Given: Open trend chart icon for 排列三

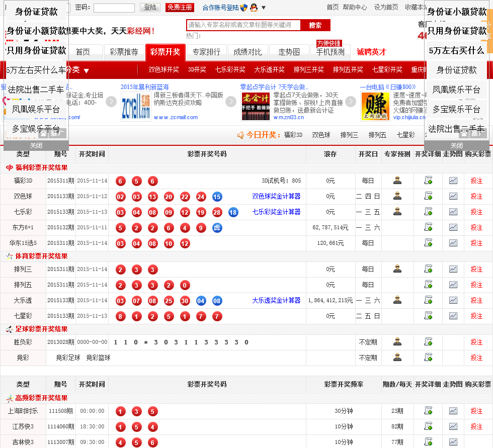Looking at the screenshot, I should (453, 269).
